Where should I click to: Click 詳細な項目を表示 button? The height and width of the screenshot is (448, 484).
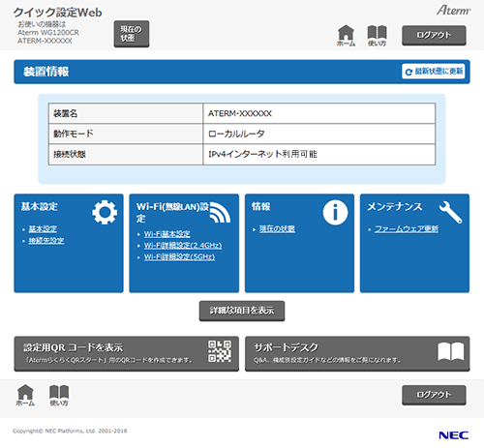242,311
